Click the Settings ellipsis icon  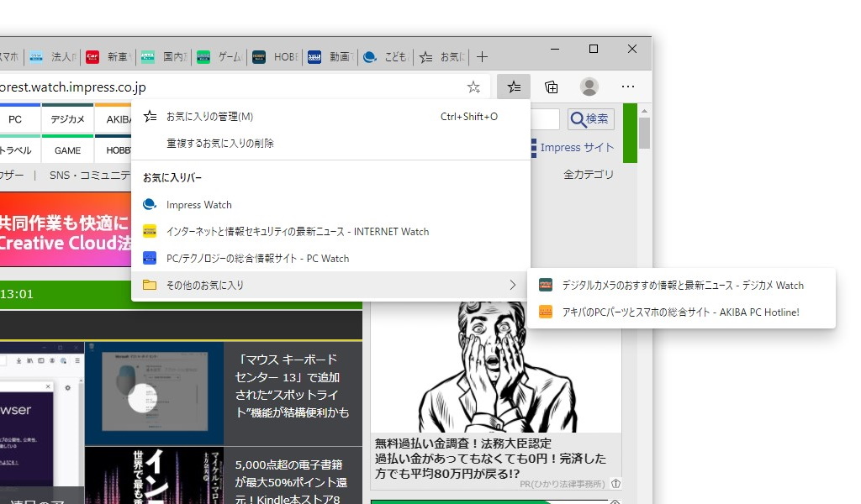[628, 87]
